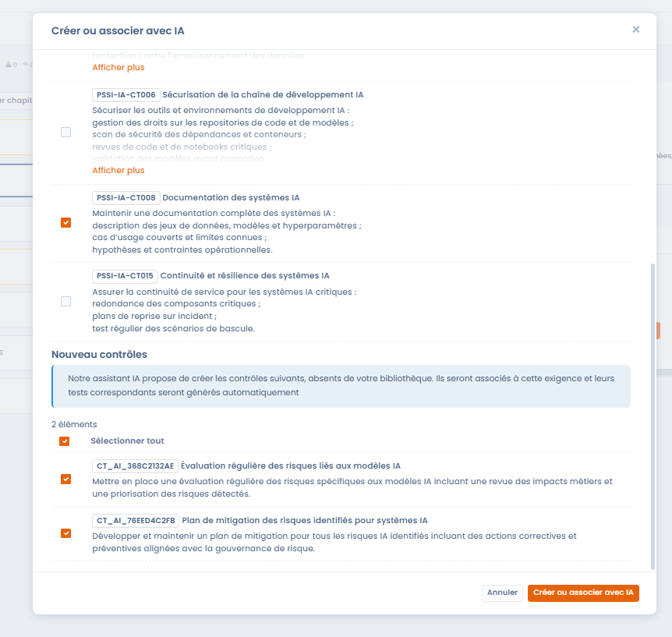Image resolution: width=672 pixels, height=637 pixels.
Task: Click the Documentation des systèmes IA title
Action: coord(231,198)
